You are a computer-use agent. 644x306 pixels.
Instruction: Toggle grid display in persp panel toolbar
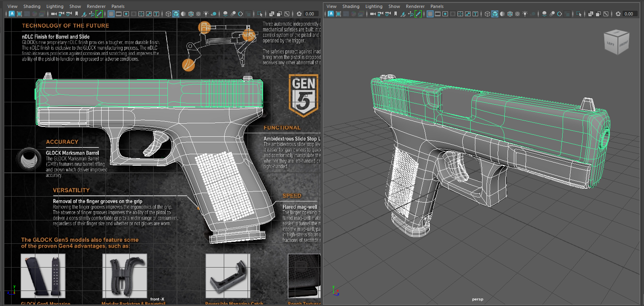coord(430,14)
